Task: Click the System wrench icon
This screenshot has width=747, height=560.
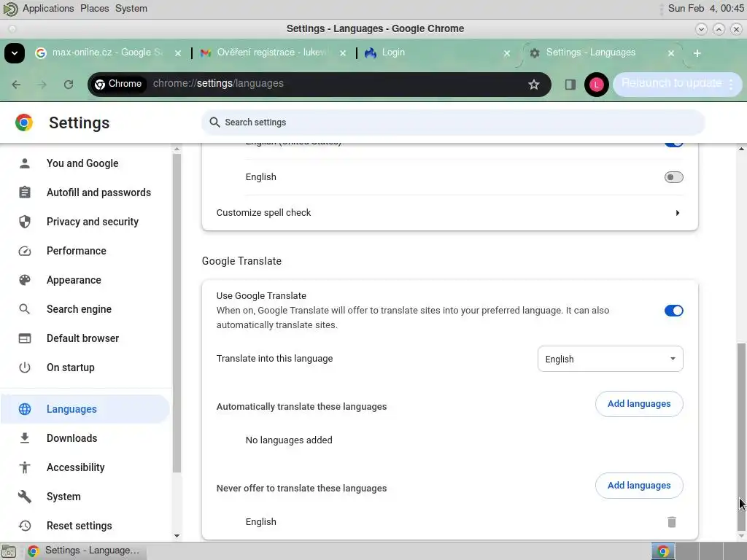Action: [x=25, y=497]
